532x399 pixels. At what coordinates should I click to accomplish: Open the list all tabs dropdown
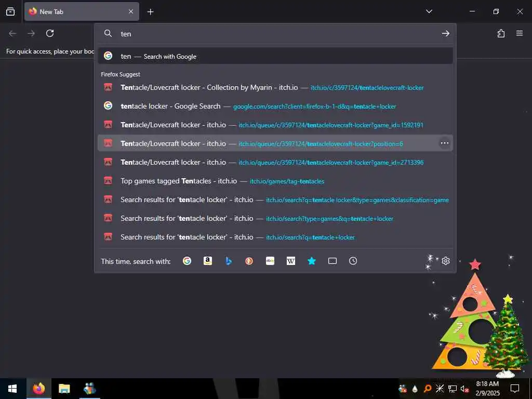[x=429, y=11]
